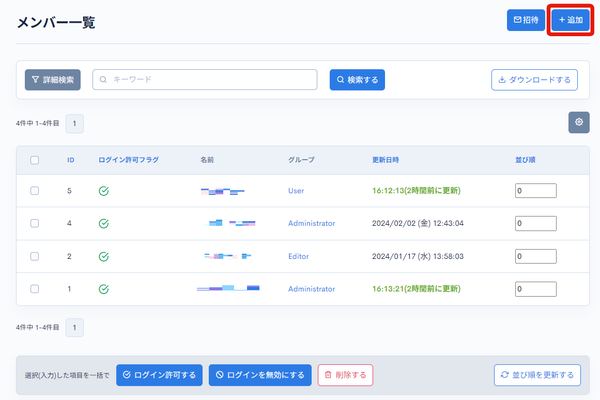Check the box for member ID 5
This screenshot has width=600, height=400.
click(x=34, y=191)
